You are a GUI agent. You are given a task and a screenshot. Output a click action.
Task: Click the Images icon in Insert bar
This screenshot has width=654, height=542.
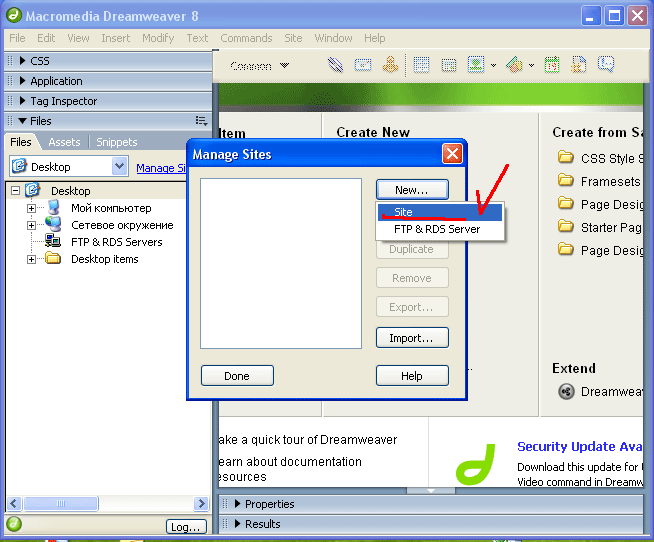click(476, 65)
